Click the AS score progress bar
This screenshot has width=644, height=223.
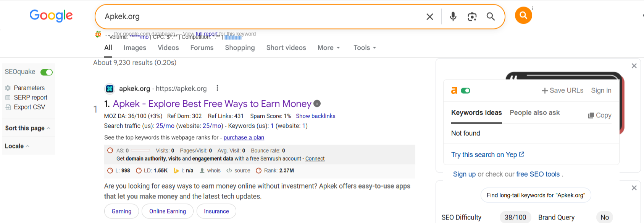click(140, 150)
